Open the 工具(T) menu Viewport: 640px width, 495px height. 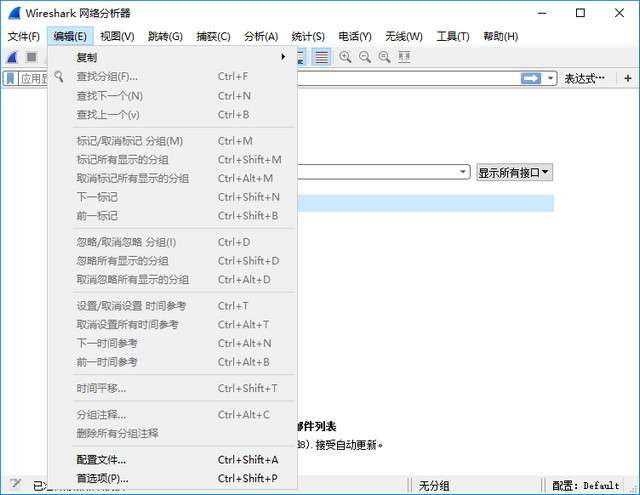click(x=453, y=36)
